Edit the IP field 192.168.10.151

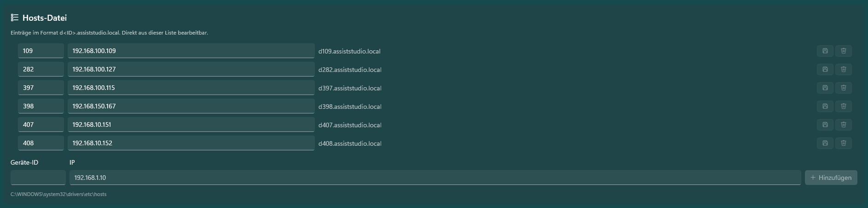pyautogui.click(x=191, y=125)
